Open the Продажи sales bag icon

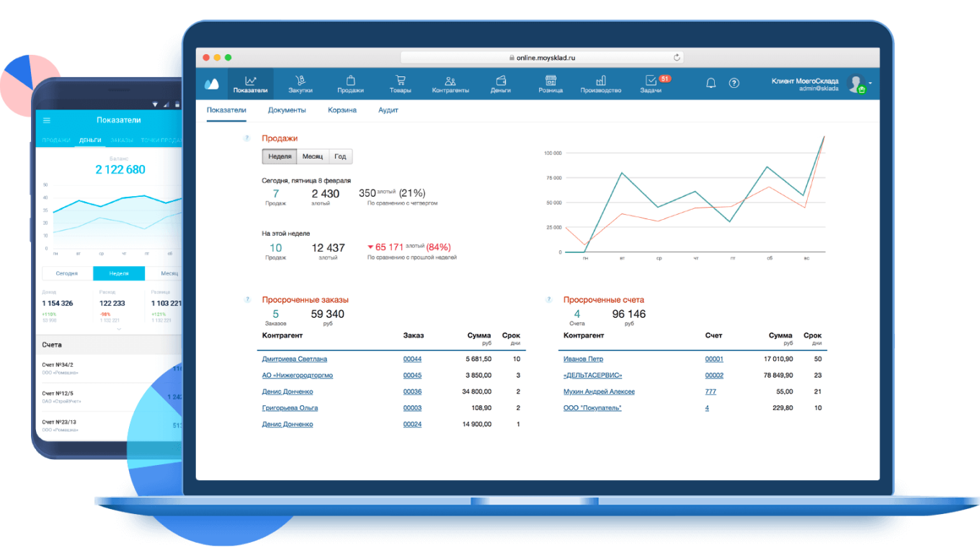[x=350, y=81]
